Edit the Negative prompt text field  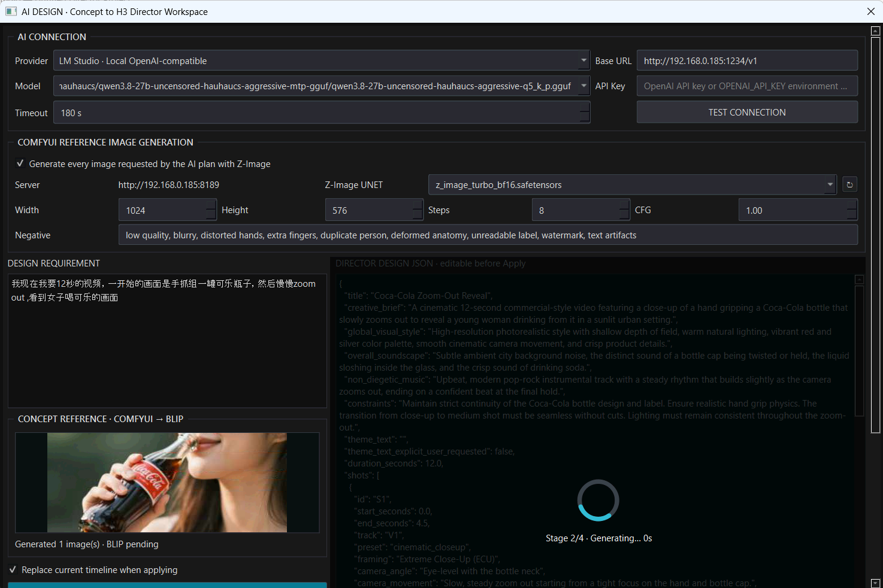click(488, 235)
